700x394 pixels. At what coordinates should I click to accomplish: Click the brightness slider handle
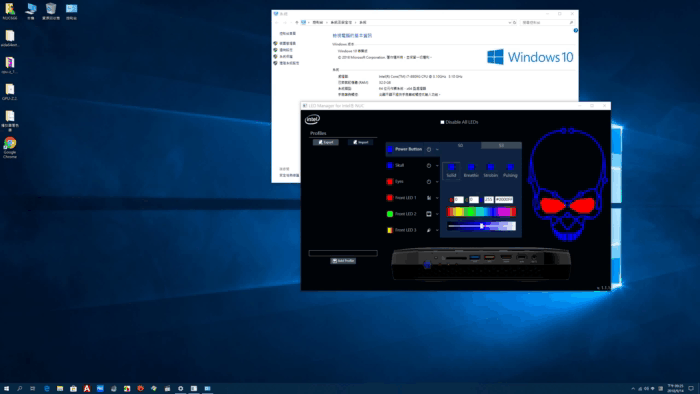pyautogui.click(x=482, y=226)
